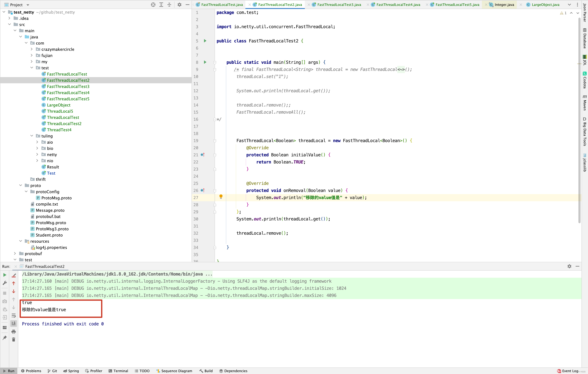The image size is (588, 374).
Task: Click the print icon in Run panel
Action: [14, 331]
